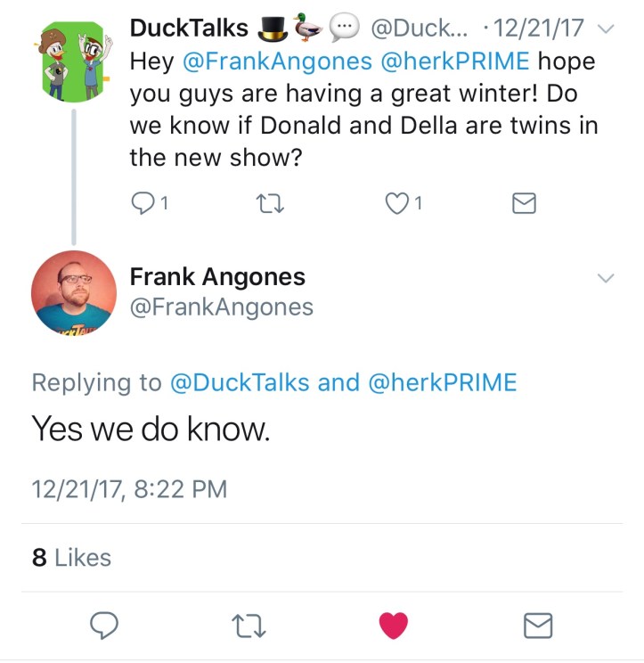The height and width of the screenshot is (663, 644).
Task: View the 8 Likes list
Action: click(x=71, y=558)
